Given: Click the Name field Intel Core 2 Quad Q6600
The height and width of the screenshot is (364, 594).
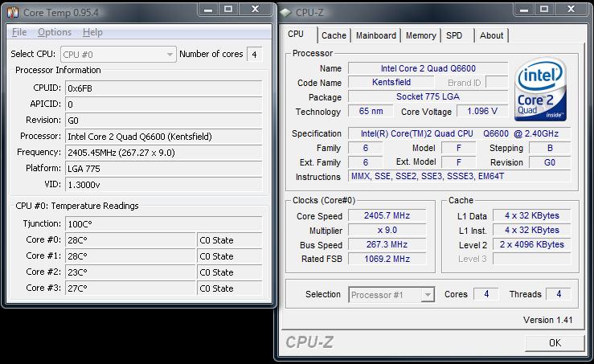Looking at the screenshot, I should pos(428,68).
